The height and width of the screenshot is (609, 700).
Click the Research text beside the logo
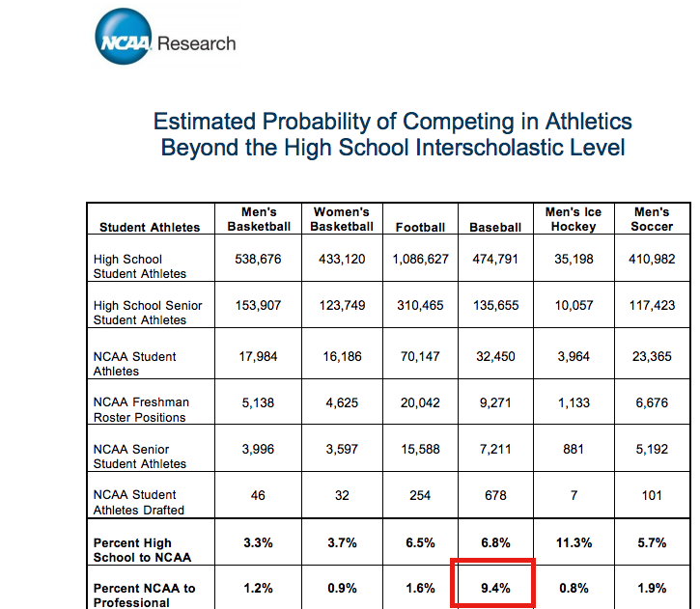tap(196, 43)
